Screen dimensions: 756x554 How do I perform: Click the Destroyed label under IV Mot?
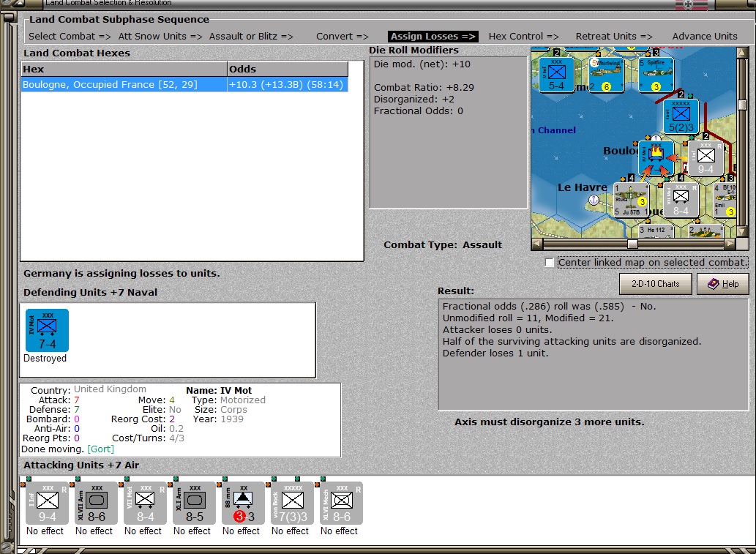click(45, 359)
